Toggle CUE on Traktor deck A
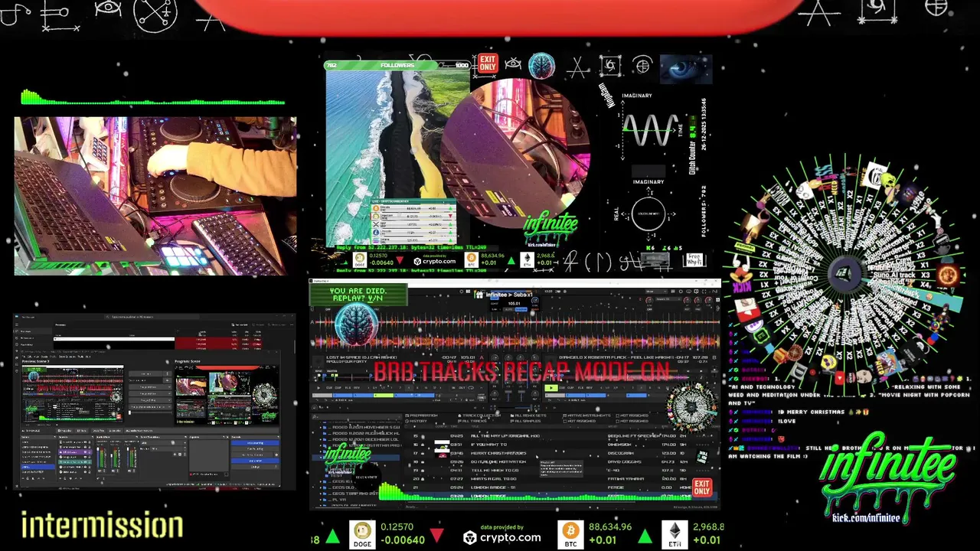Image resolution: width=980 pixels, height=551 pixels. point(329,388)
